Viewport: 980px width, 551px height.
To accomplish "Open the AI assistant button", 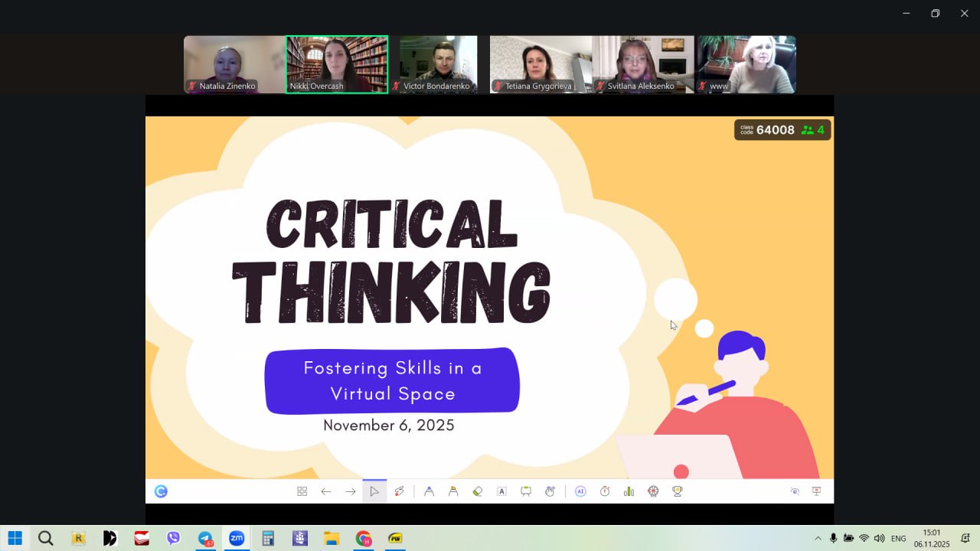I will tap(580, 491).
